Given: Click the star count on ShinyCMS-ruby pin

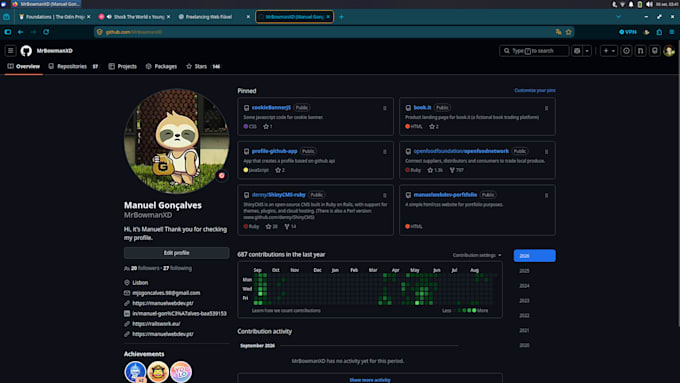Looking at the screenshot, I should [x=271, y=226].
